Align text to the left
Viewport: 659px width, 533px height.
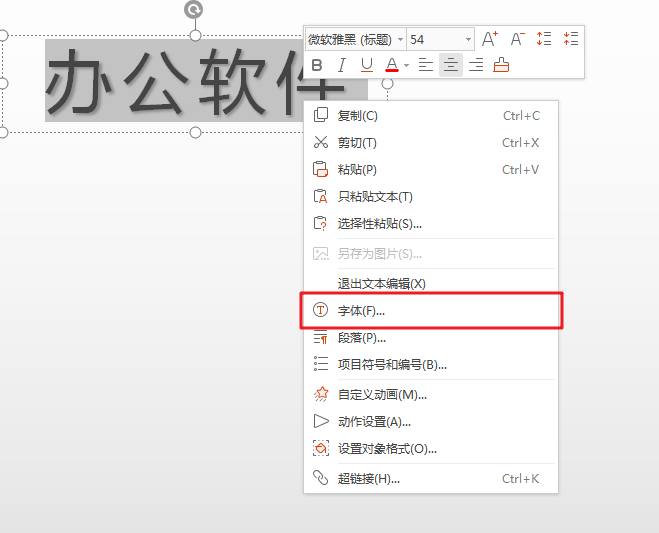[x=426, y=65]
